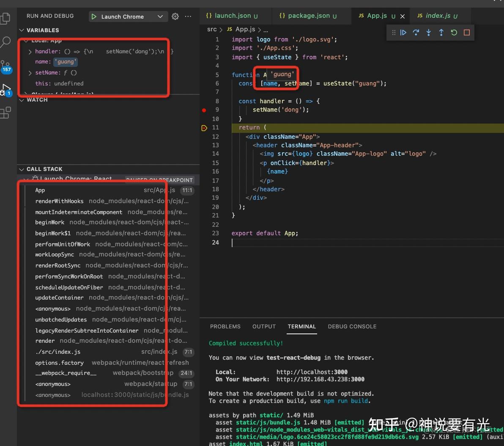Open the PROBLEMS panel tab
Image resolution: width=504 pixels, height=446 pixels.
pyautogui.click(x=225, y=326)
